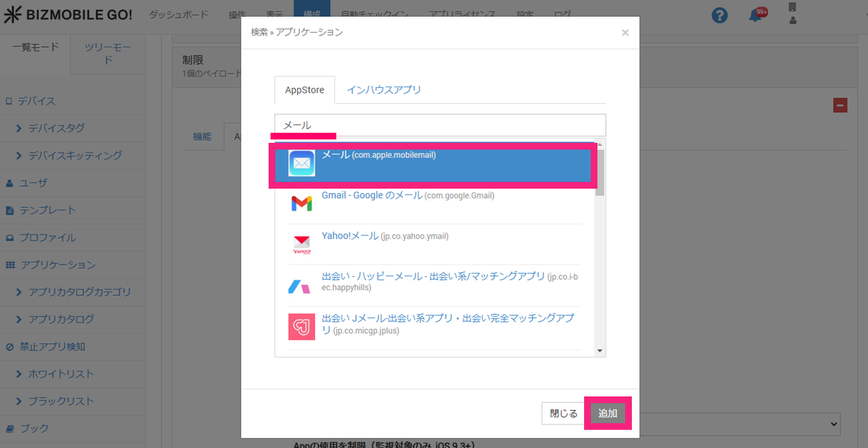
Task: Expand the アプリカタログカテゴリ item
Action: (x=19, y=292)
